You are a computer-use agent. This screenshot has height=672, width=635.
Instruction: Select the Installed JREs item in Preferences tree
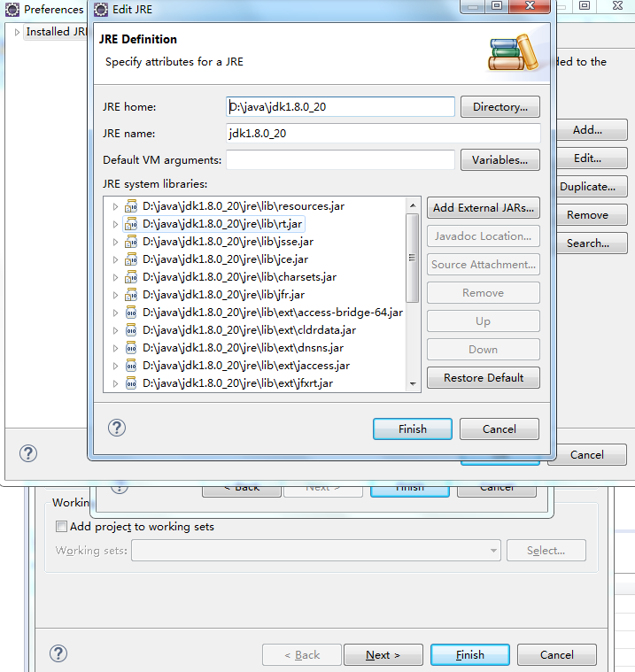click(56, 32)
